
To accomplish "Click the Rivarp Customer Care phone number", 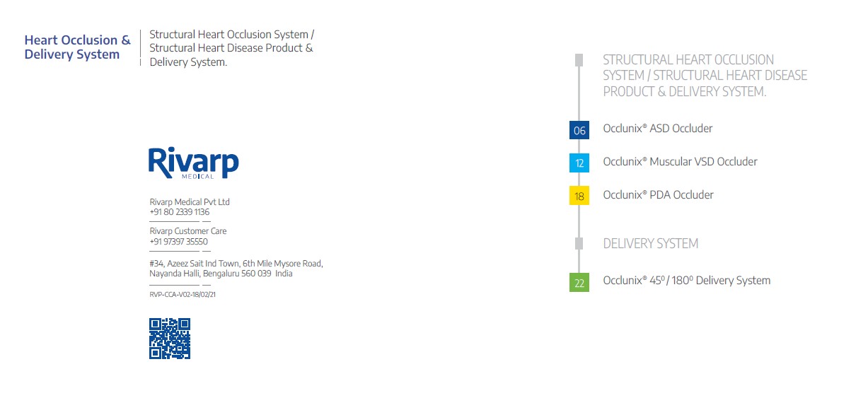I will 179,242.
